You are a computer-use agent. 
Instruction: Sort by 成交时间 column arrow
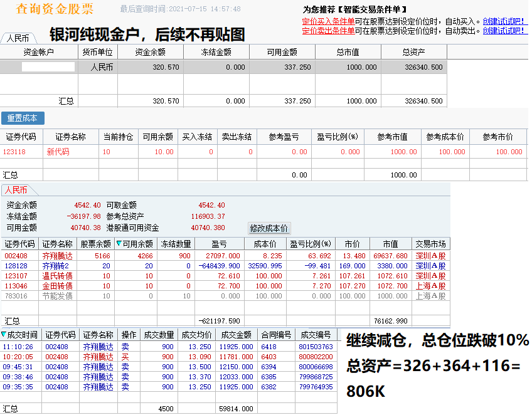point(4,335)
